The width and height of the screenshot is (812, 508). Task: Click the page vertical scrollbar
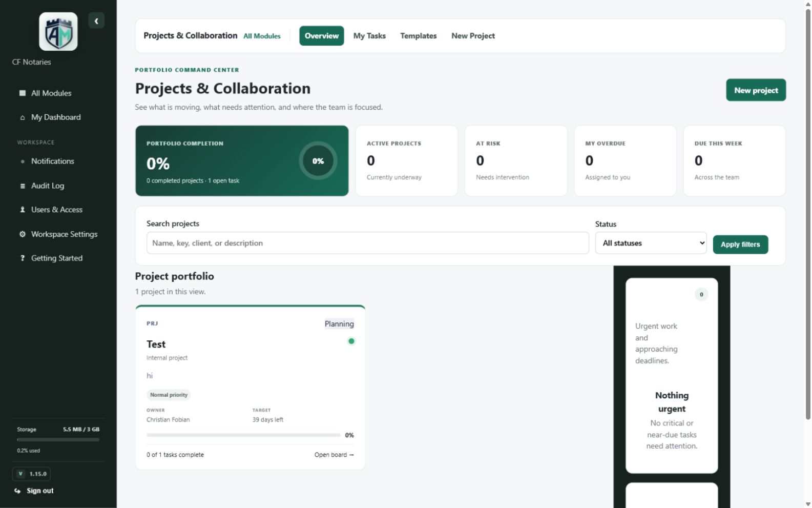808,215
